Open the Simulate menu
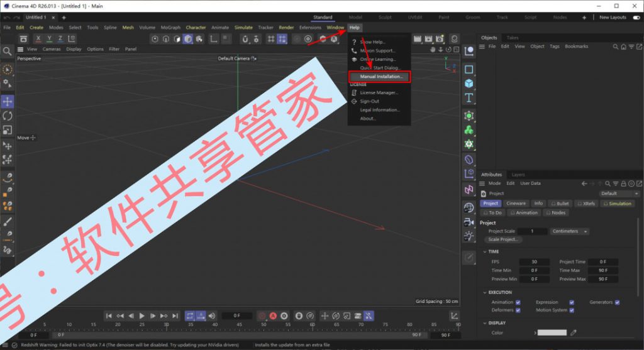Viewport: 644px width, 350px height. coord(243,28)
